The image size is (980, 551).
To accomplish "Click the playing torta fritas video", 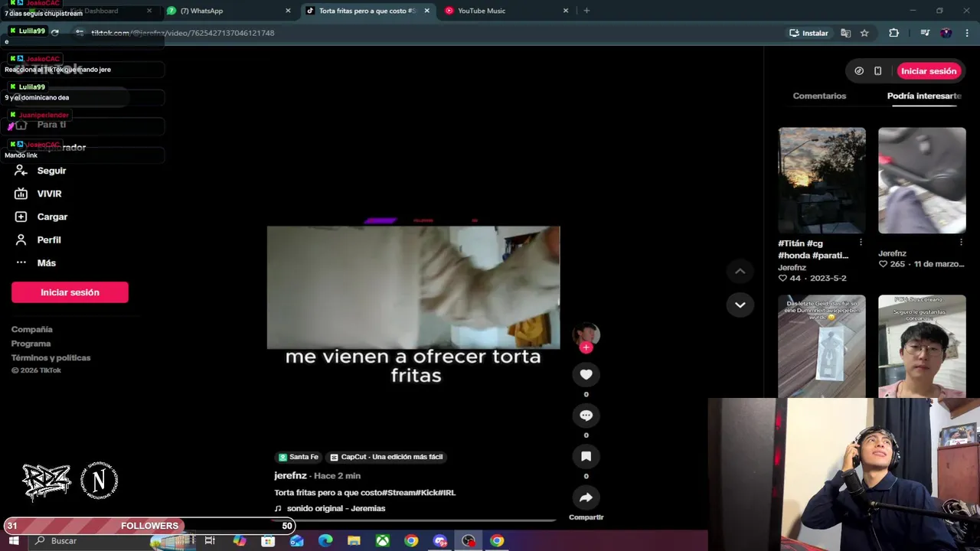I will (x=413, y=288).
